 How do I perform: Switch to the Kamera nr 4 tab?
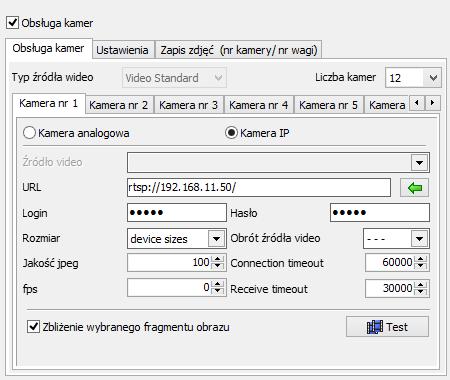pyautogui.click(x=259, y=105)
